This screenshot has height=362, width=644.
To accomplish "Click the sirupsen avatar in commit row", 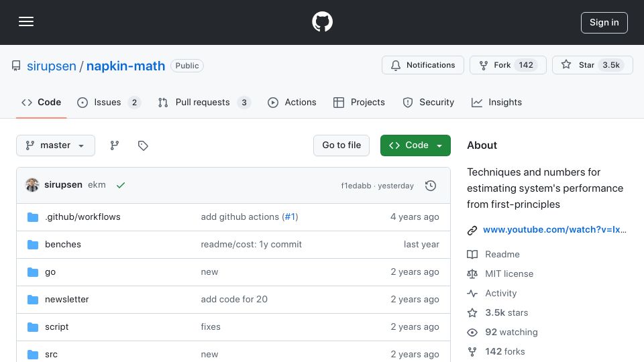I will tap(32, 185).
